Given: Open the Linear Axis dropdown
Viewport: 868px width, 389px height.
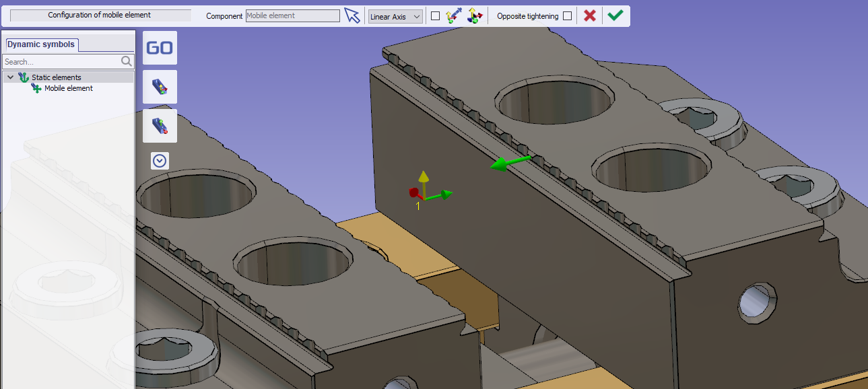Looking at the screenshot, I should click(395, 16).
